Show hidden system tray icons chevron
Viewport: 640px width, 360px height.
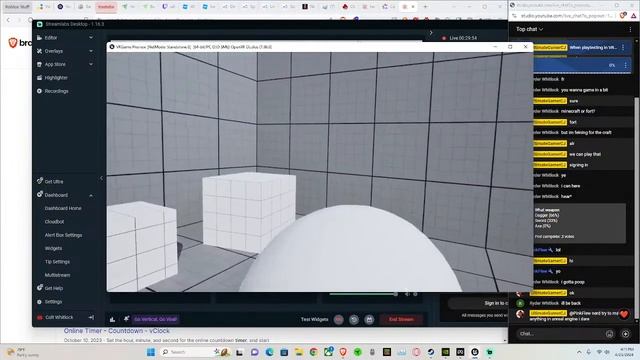click(x=579, y=352)
